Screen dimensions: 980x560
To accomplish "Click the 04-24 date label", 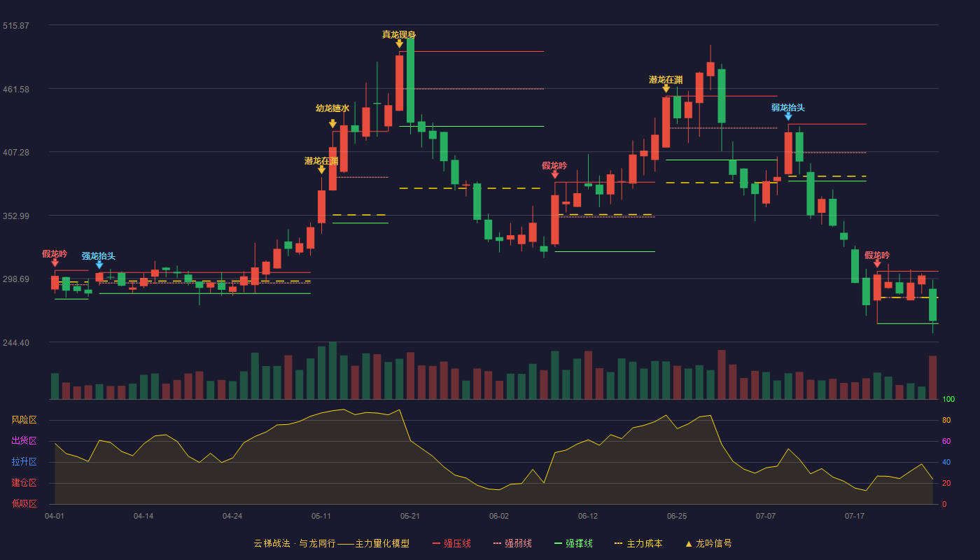I will click(x=232, y=516).
